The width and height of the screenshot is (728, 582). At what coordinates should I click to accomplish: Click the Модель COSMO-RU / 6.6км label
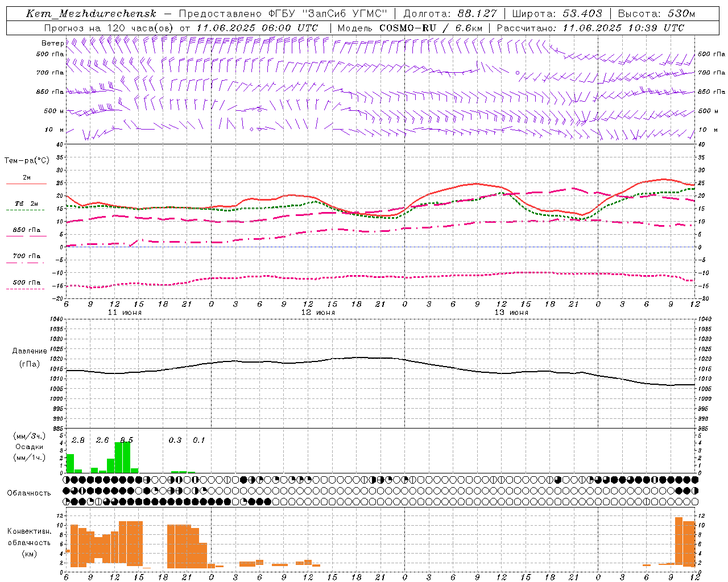point(410,28)
